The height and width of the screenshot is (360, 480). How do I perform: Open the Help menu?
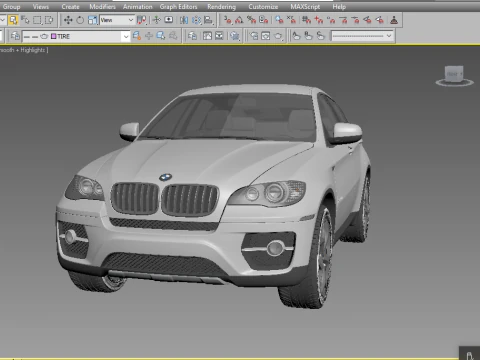(339, 7)
